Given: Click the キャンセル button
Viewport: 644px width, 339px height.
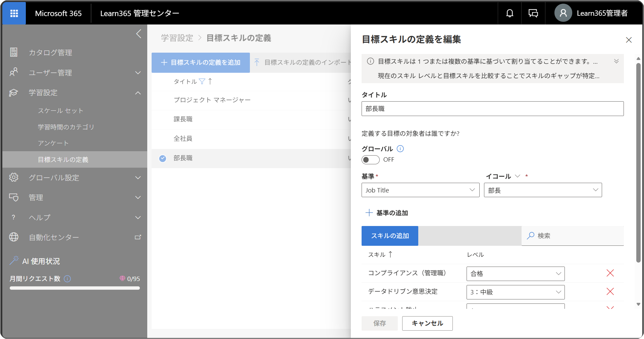Looking at the screenshot, I should 427,323.
